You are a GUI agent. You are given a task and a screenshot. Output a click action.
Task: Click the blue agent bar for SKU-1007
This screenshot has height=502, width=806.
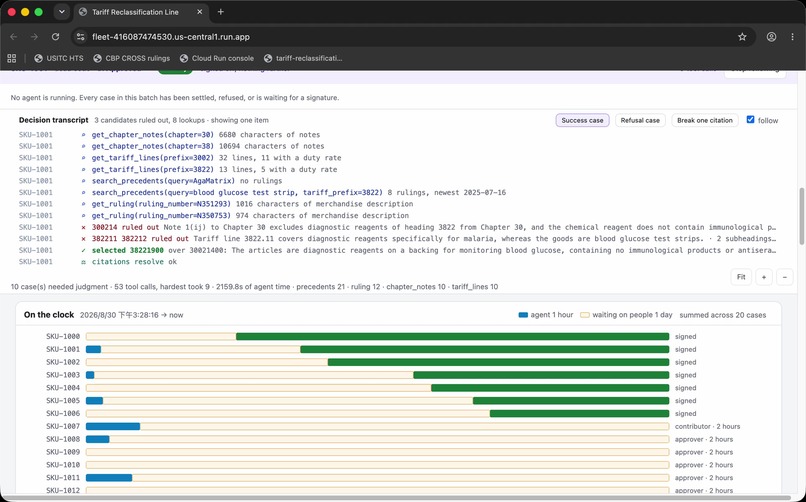[113, 426]
